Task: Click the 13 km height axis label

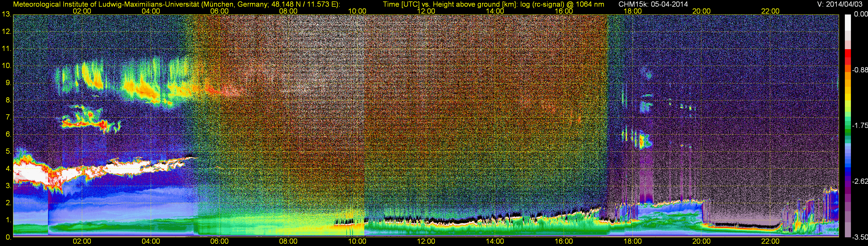Action: 6,14
